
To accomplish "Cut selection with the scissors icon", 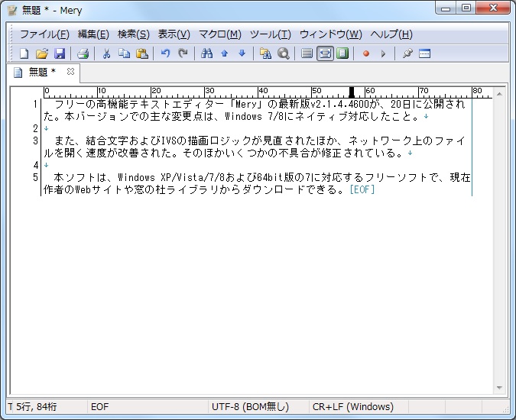I will [x=106, y=53].
